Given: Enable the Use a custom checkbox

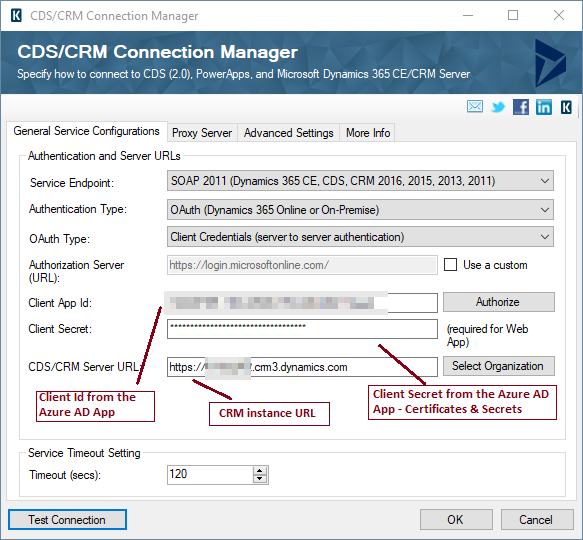Looking at the screenshot, I should (450, 265).
